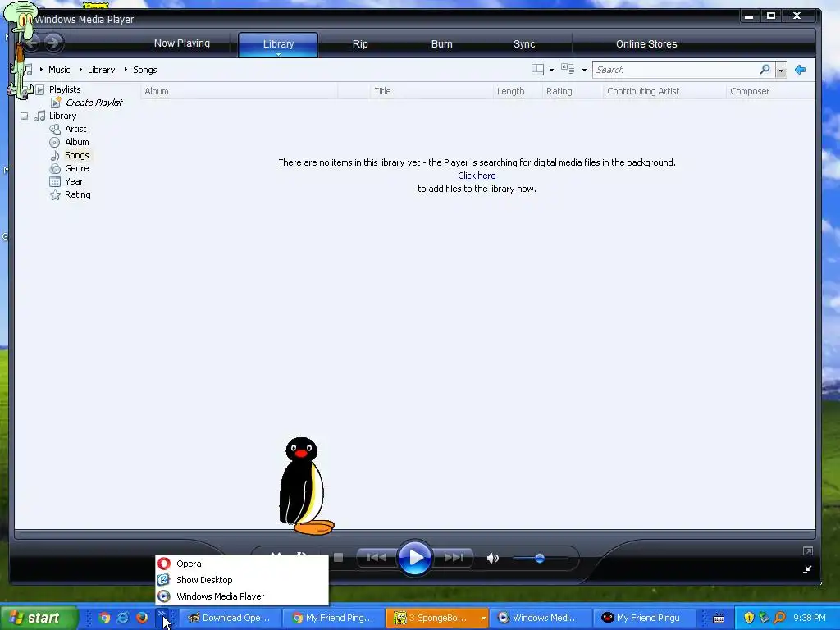Mute the player with the speaker icon
Image resolution: width=840 pixels, height=630 pixels.
pyautogui.click(x=492, y=558)
